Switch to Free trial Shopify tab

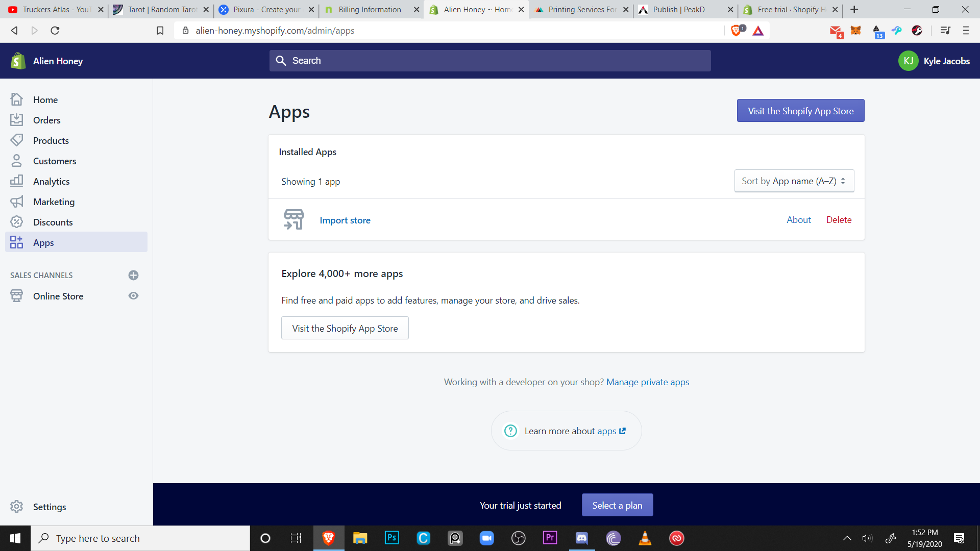coord(790,9)
